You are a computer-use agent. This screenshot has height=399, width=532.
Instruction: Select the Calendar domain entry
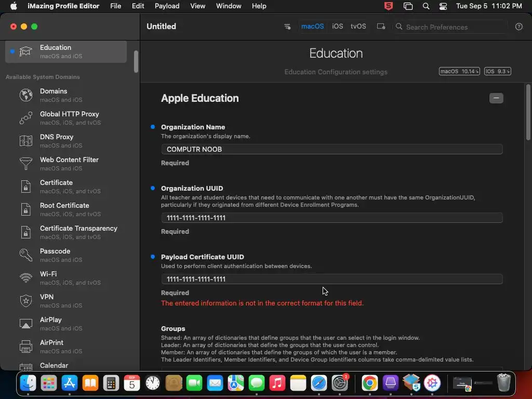(x=66, y=366)
